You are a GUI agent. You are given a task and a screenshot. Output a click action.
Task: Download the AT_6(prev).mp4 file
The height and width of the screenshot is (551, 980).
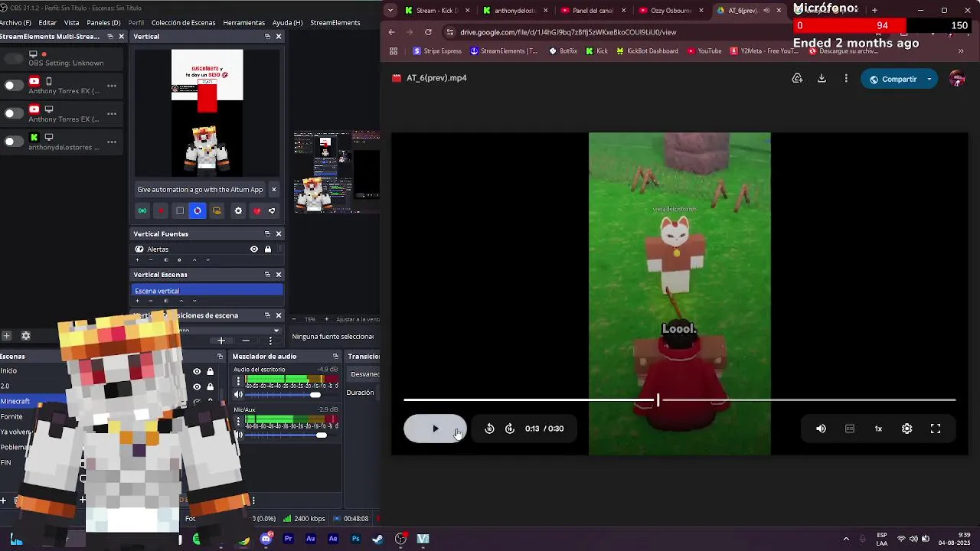click(x=822, y=78)
